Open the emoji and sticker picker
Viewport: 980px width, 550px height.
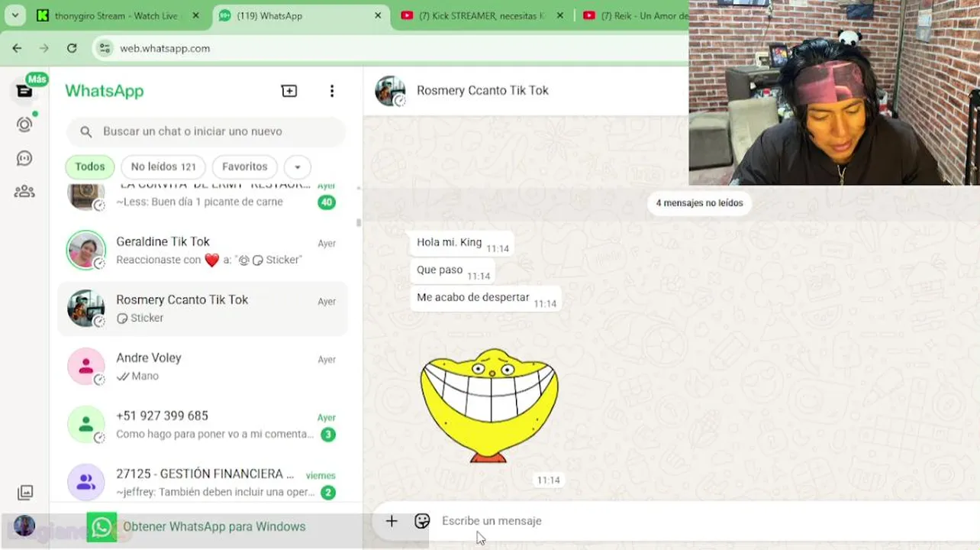coord(422,521)
